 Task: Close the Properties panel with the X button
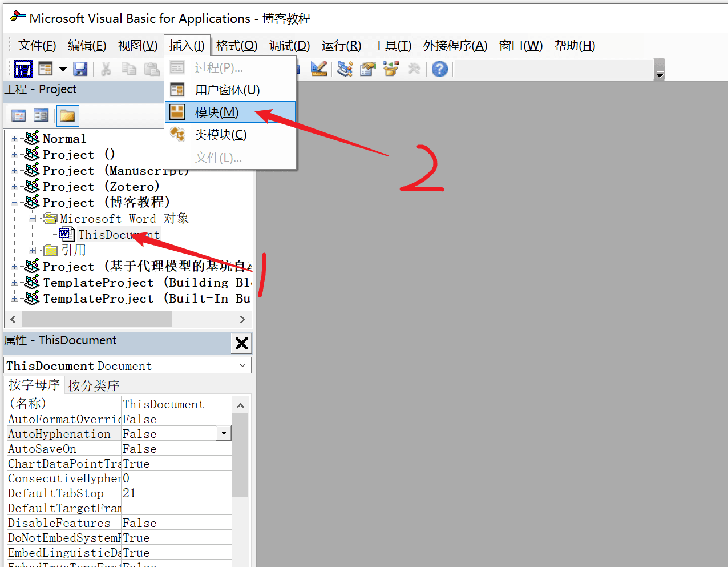coord(241,343)
